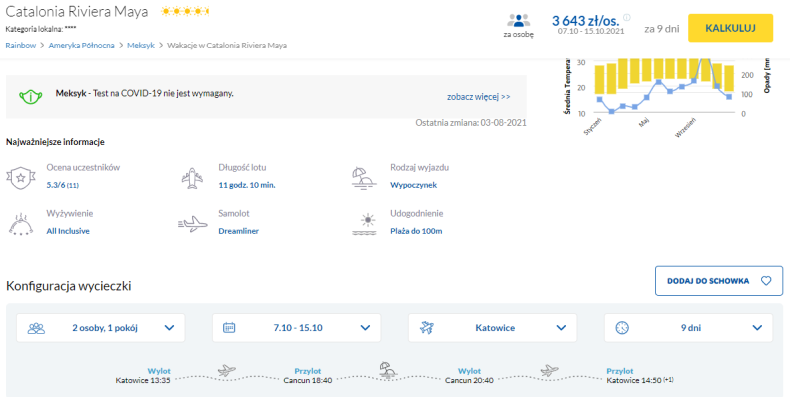Click the Katowice 13:35 departure text

tap(143, 380)
